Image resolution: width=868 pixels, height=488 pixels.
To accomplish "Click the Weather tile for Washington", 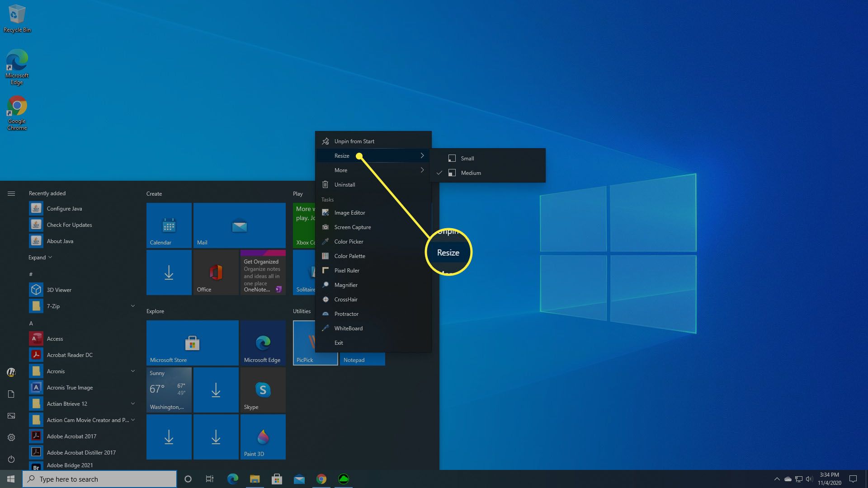I will tap(168, 389).
